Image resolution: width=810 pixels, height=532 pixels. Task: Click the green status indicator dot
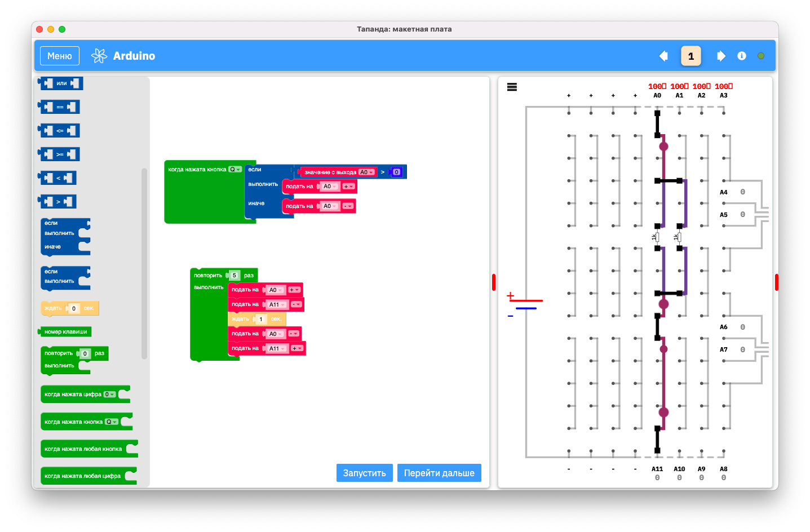tap(761, 56)
